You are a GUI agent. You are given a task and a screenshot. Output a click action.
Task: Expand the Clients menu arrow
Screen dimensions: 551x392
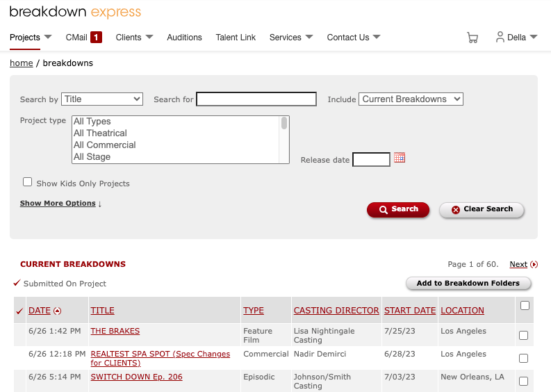tap(149, 37)
